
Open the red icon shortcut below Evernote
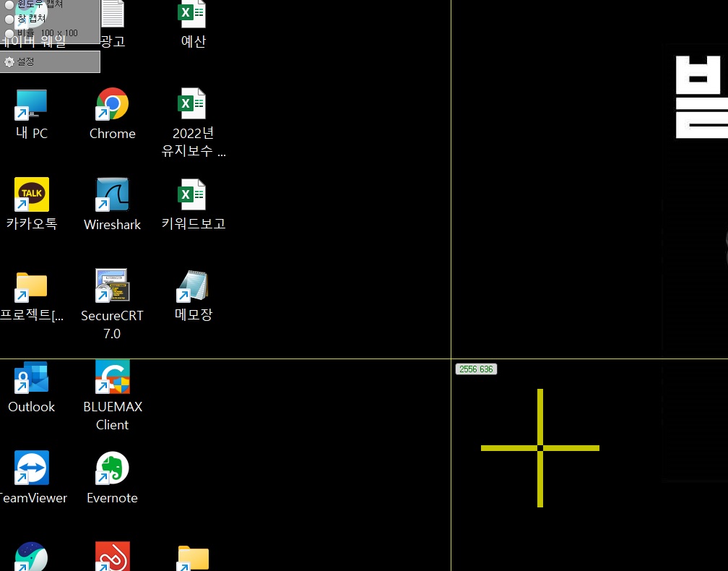click(113, 556)
